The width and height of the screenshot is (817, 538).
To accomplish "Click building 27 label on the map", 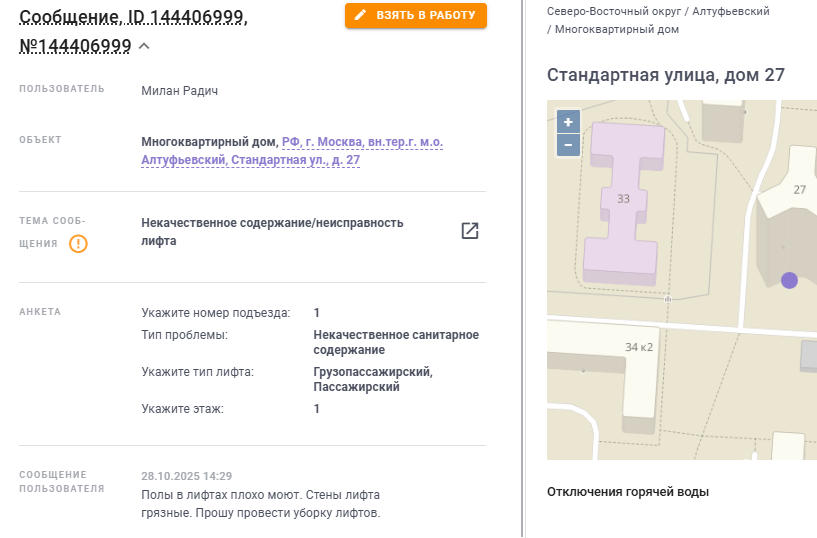I will 799,189.
